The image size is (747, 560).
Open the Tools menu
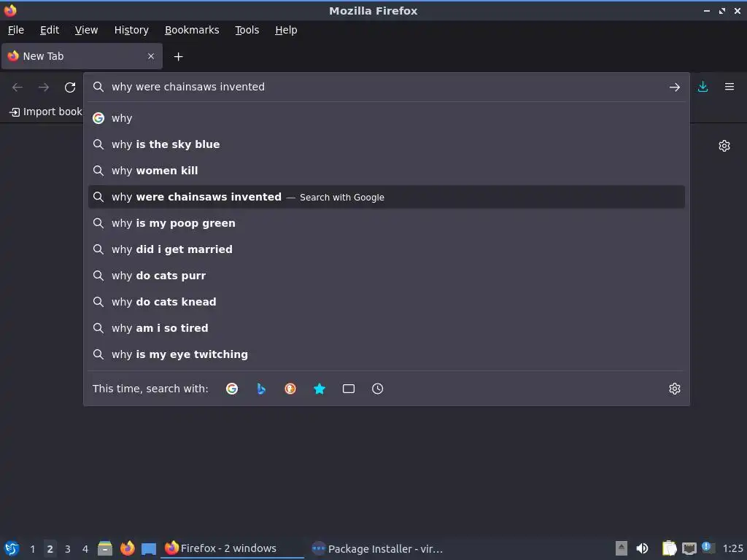click(247, 30)
